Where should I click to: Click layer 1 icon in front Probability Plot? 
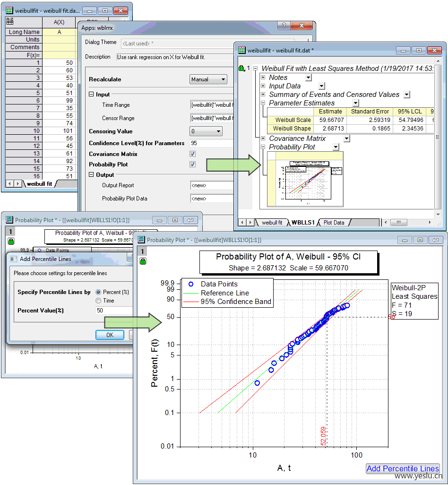tap(142, 251)
